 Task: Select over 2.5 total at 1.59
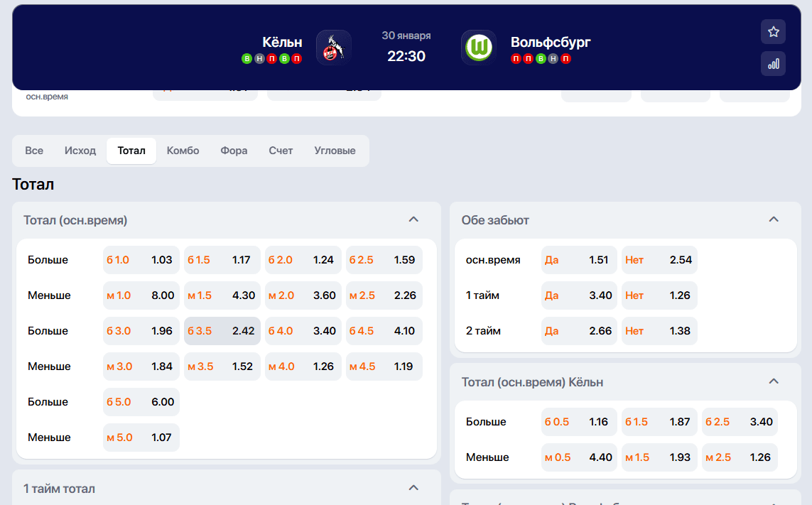[384, 260]
